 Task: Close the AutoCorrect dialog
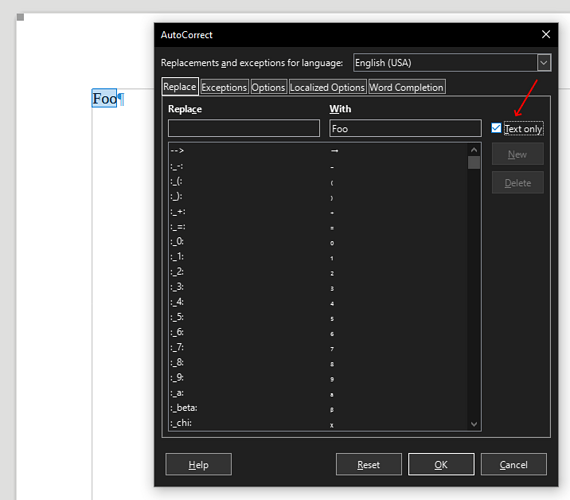point(546,35)
